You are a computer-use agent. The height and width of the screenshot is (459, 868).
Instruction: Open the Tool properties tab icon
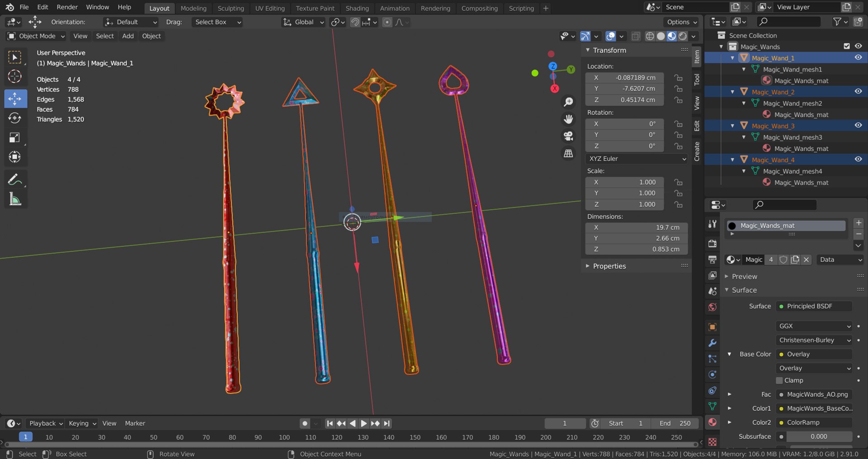coord(712,224)
